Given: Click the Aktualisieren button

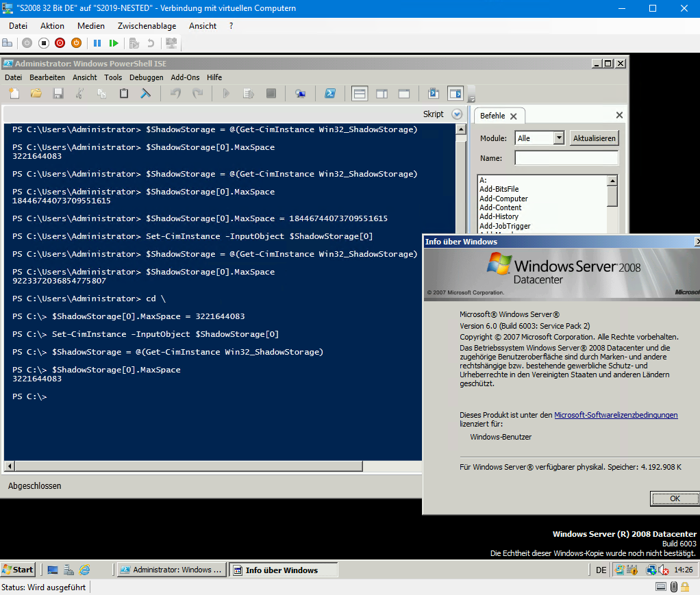Looking at the screenshot, I should click(593, 138).
